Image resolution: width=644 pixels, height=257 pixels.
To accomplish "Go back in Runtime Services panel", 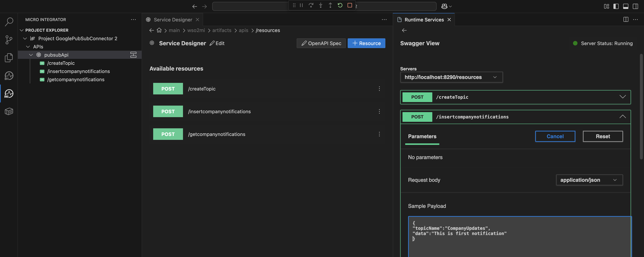I will click(404, 30).
